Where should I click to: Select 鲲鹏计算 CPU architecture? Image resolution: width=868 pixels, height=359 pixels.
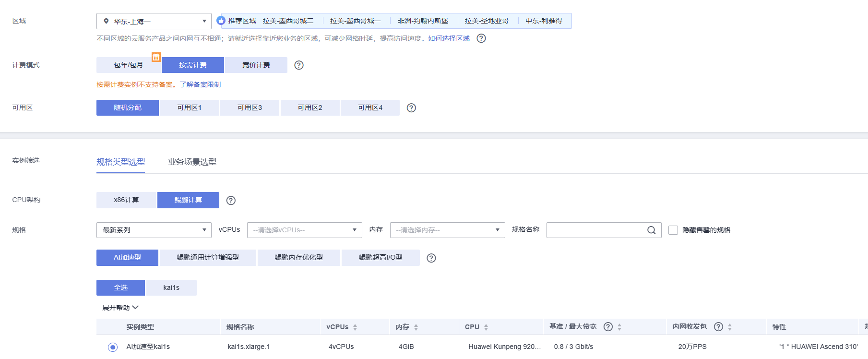coord(188,200)
